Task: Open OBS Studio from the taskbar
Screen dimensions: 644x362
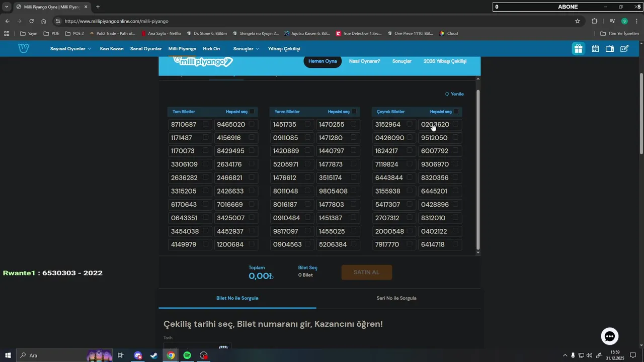Action: [x=204, y=355]
